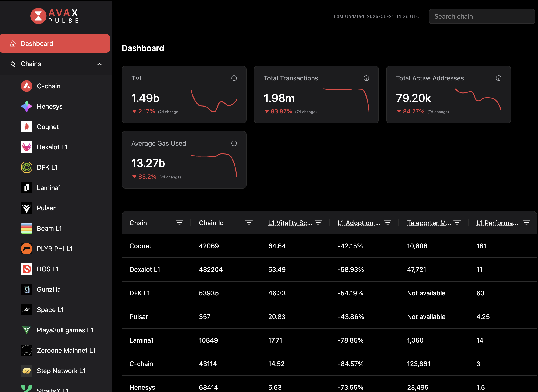This screenshot has height=392, width=538.
Task: Click the Coqnet chain icon
Action: coord(27,127)
